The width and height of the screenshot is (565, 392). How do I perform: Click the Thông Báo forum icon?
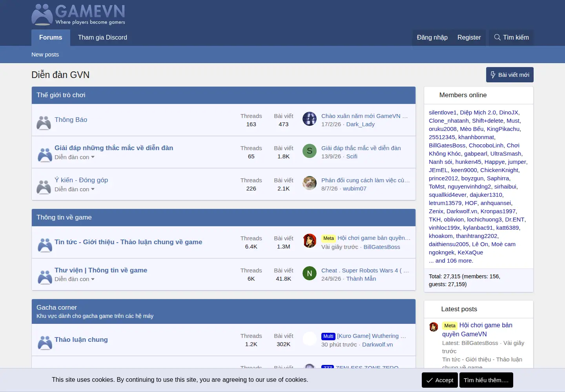44,123
